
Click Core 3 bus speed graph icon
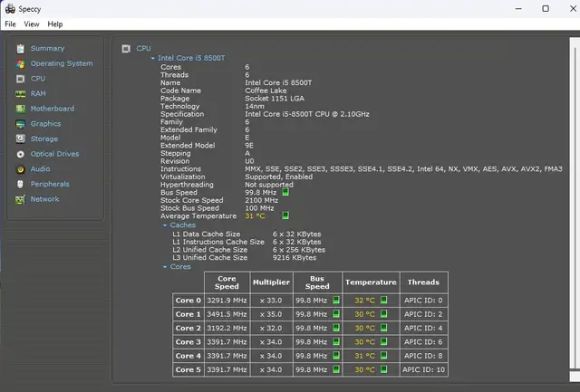[336, 341]
